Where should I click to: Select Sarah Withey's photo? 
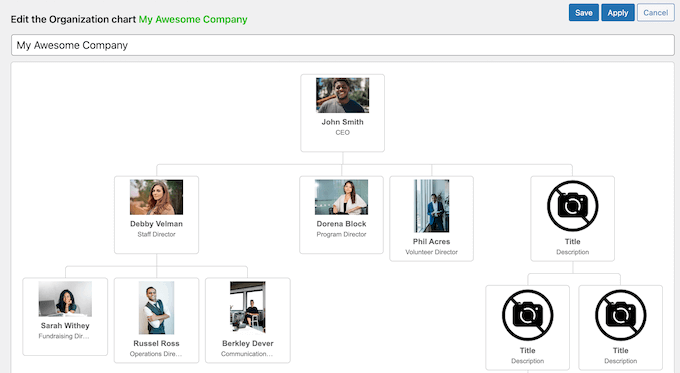click(x=65, y=299)
